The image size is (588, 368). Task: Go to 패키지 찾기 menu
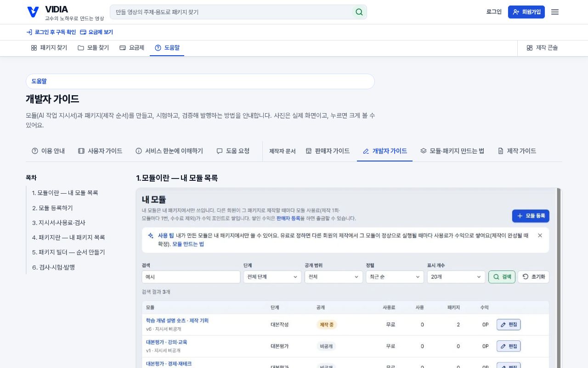coord(49,48)
